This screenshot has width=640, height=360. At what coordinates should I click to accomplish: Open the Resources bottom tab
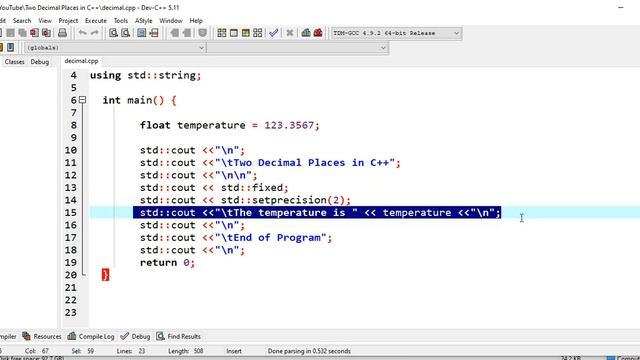coord(42,336)
